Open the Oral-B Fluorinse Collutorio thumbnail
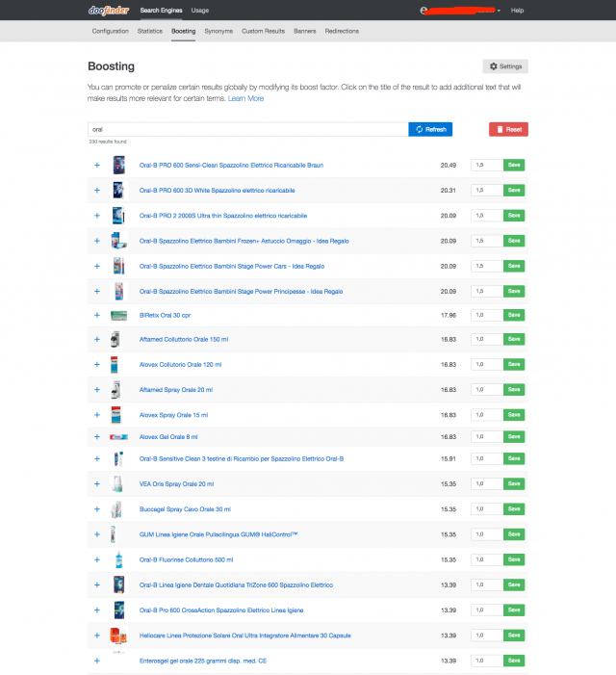 [119, 559]
